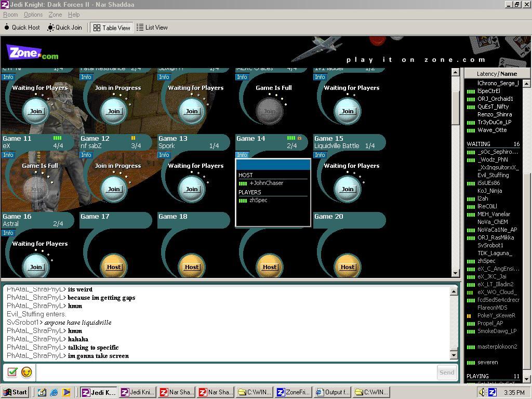Click the Zone.com logo
The width and height of the screenshot is (532, 399).
click(33, 53)
